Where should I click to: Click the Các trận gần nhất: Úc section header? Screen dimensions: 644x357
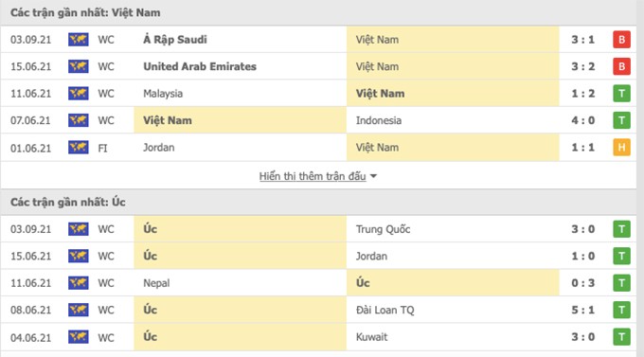(68, 202)
